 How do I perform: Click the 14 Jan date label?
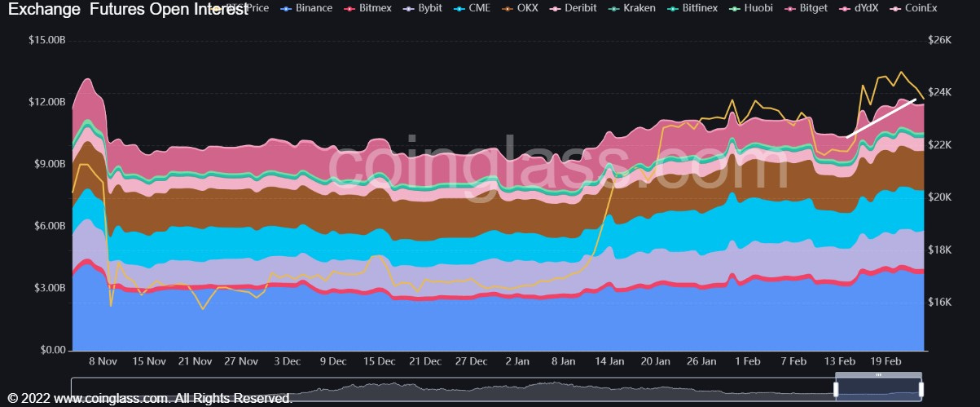coord(609,361)
